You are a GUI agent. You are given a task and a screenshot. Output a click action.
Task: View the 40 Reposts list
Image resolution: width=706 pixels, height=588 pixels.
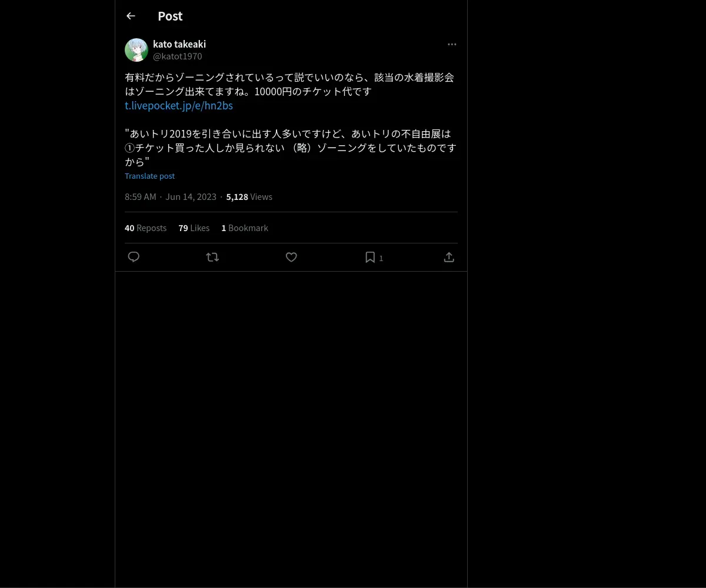click(x=145, y=228)
